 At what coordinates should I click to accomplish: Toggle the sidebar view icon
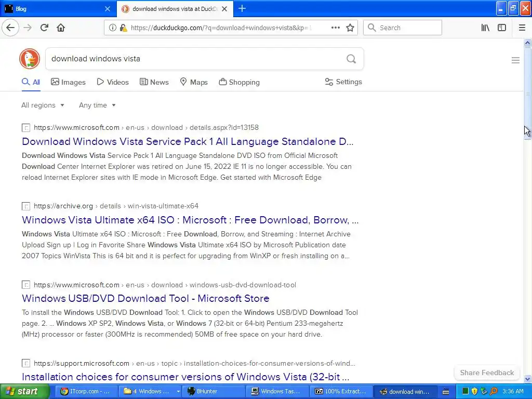coord(502,28)
